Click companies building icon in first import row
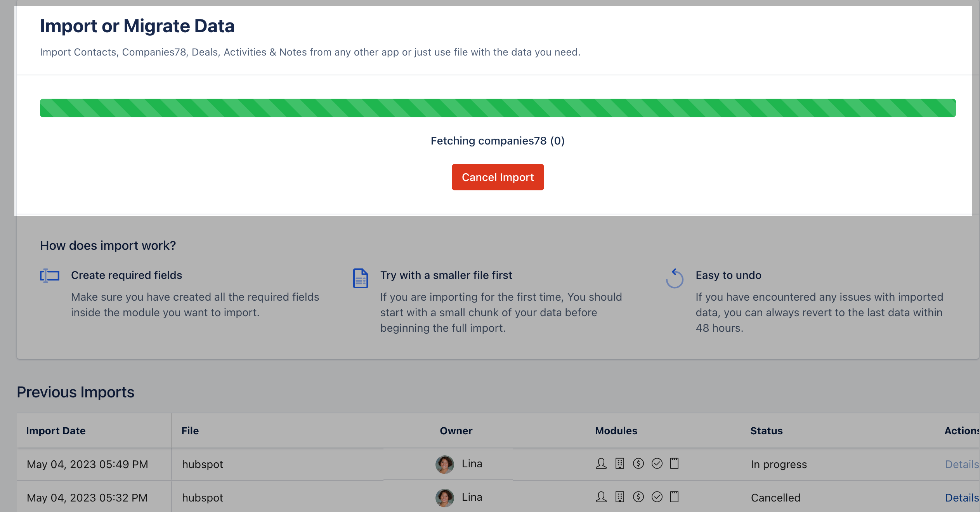The image size is (980, 512). (620, 463)
